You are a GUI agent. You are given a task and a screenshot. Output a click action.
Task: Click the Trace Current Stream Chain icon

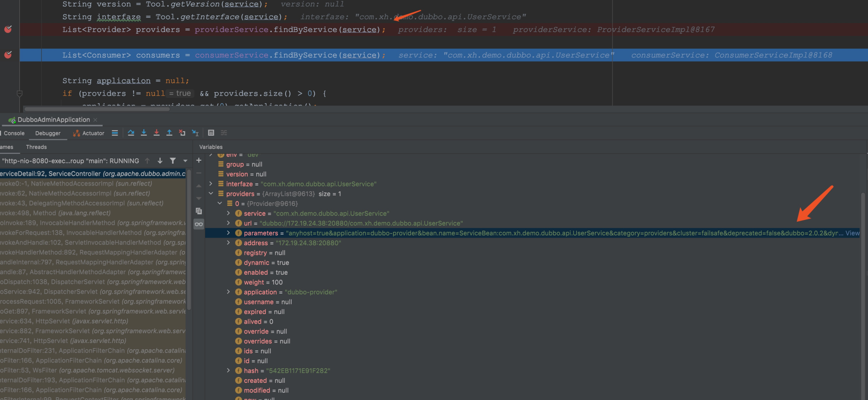[x=224, y=133]
